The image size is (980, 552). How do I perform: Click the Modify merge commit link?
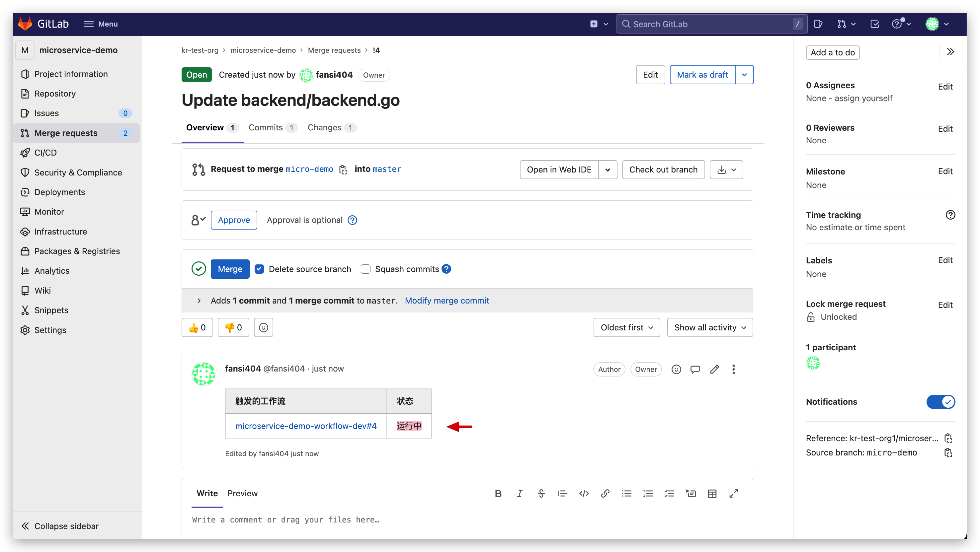pyautogui.click(x=447, y=301)
